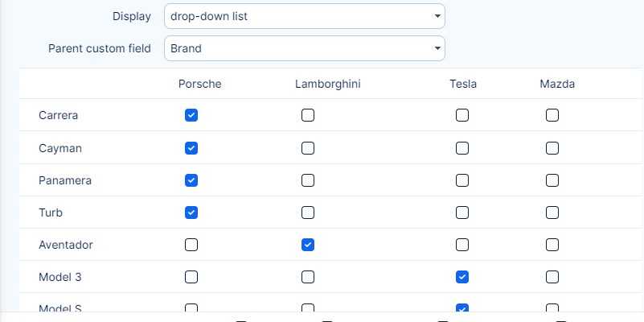Check Tesla for Aventador
Screen dimensions: 644x322
tap(462, 245)
